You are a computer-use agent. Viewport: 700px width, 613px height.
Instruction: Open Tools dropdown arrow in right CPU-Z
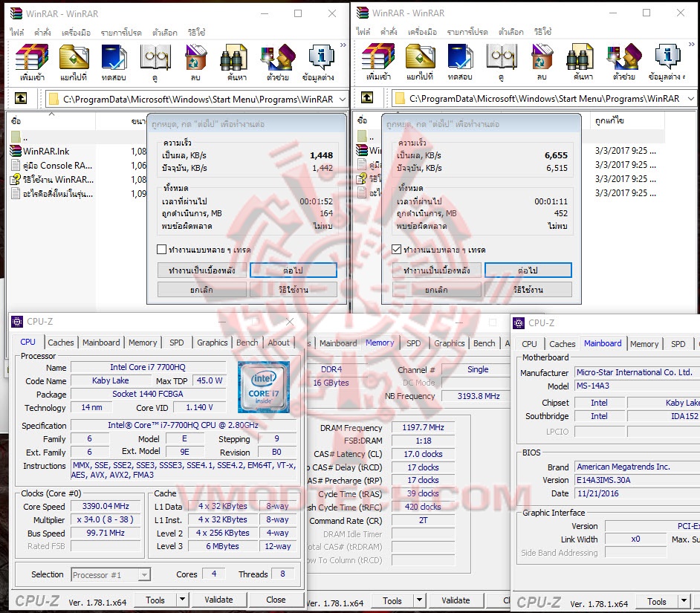click(684, 601)
